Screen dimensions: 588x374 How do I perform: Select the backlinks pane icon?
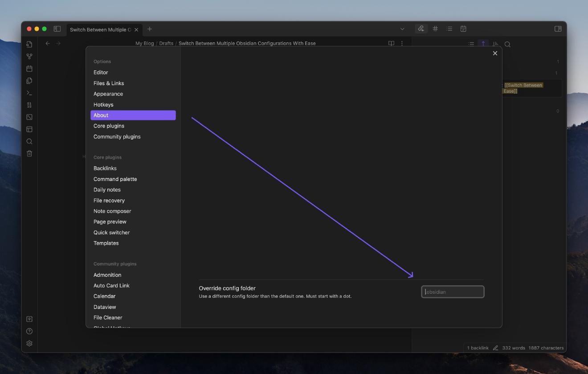[x=421, y=29]
